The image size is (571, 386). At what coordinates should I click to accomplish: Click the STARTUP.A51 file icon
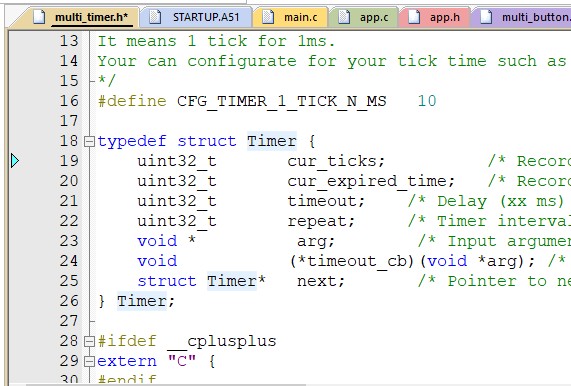click(155, 17)
